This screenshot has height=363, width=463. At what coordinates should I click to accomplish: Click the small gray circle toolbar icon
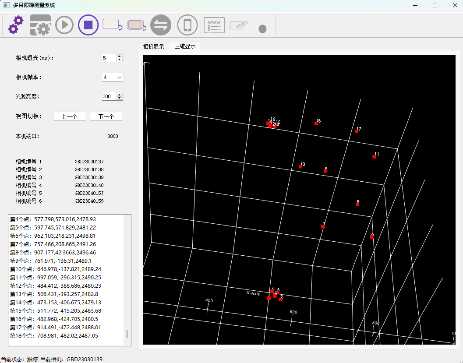(263, 29)
